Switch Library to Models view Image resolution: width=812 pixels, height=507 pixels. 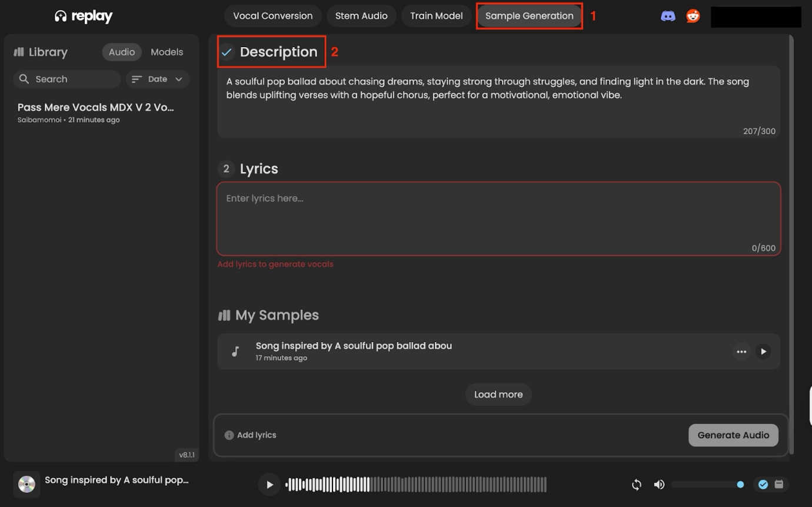click(167, 52)
